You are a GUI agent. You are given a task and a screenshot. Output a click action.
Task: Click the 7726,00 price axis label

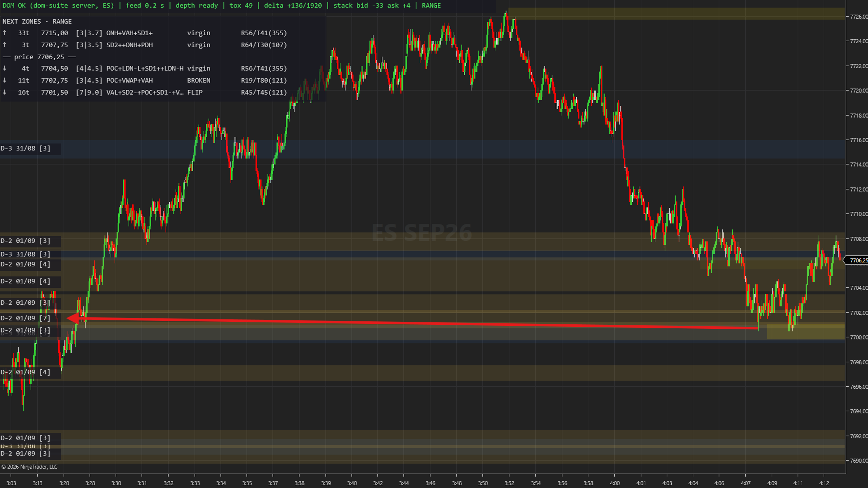coord(859,17)
